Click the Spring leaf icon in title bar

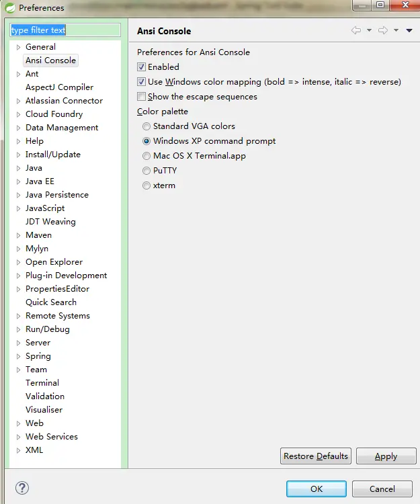(x=10, y=7)
